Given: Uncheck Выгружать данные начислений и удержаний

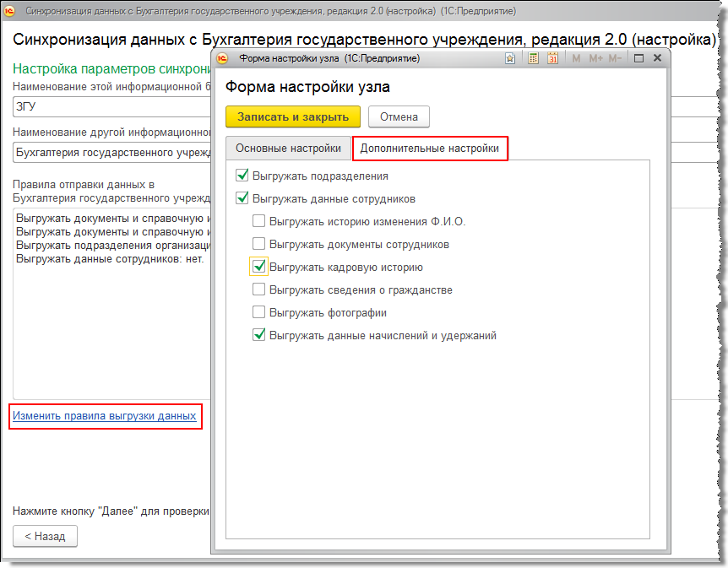Looking at the screenshot, I should pos(258,334).
